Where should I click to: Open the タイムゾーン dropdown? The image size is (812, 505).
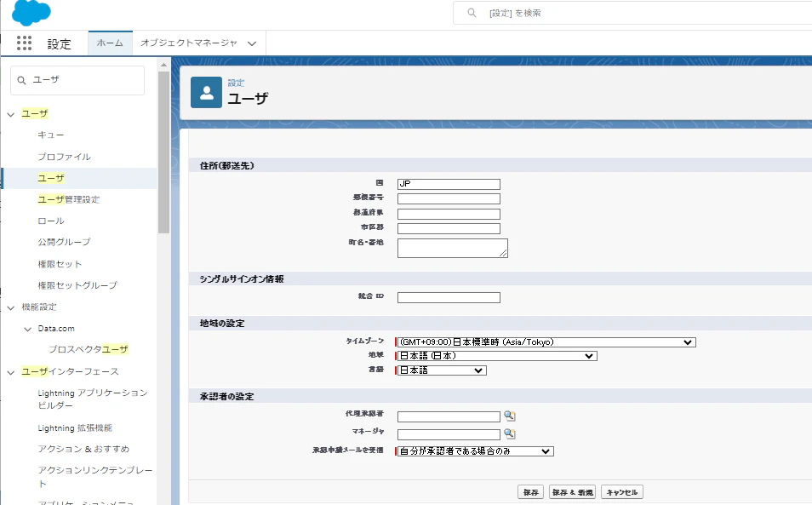pyautogui.click(x=546, y=342)
